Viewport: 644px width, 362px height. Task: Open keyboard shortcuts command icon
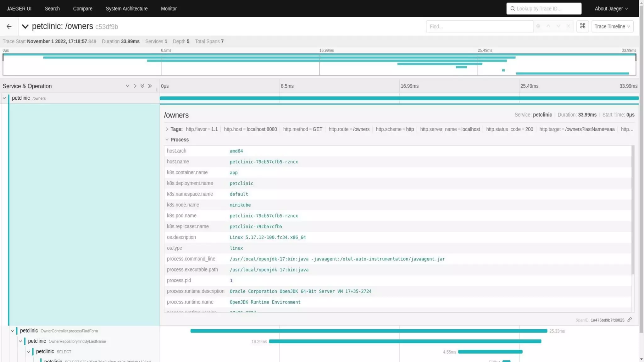582,26
